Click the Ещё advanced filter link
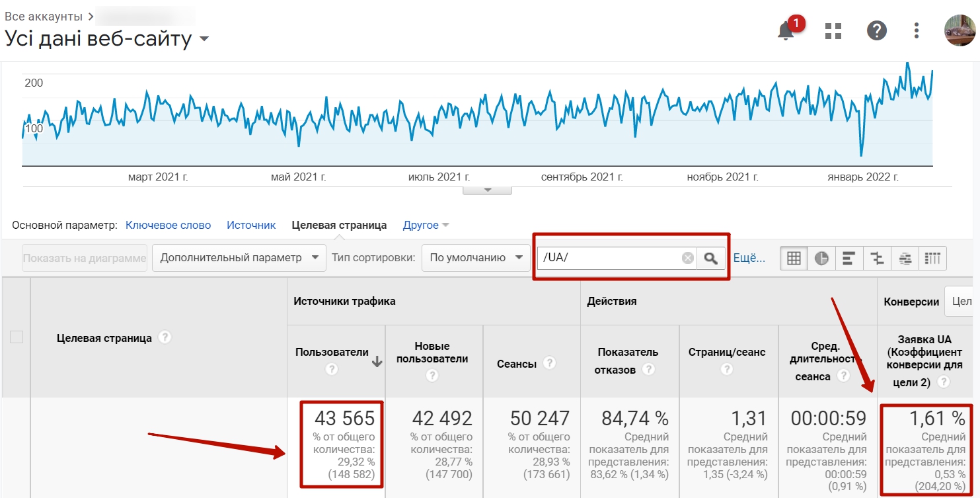 [749, 258]
